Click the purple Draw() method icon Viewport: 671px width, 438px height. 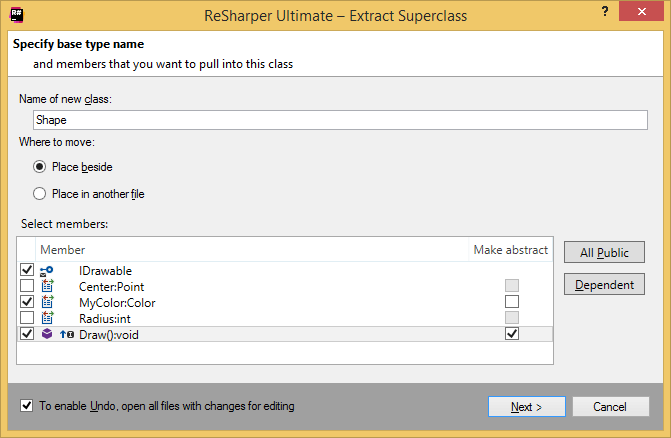[x=47, y=334]
